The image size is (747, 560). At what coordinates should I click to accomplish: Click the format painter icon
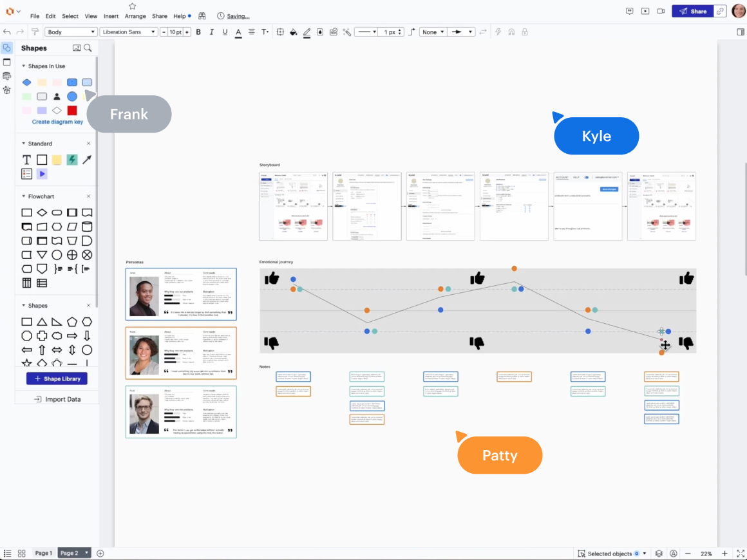coord(35,32)
